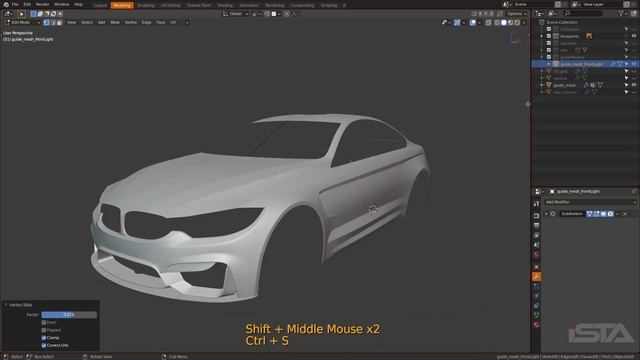
Task: Toggle the Flipped checkbox
Action: pyautogui.click(x=44, y=330)
